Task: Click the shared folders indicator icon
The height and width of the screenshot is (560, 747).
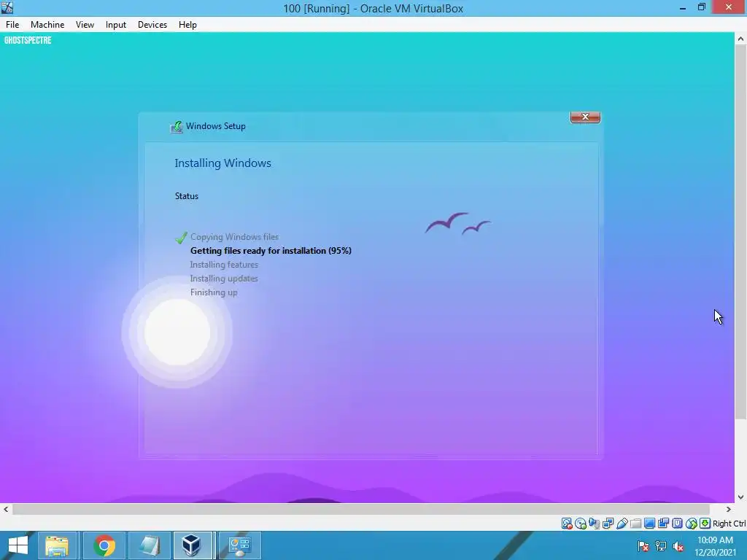Action: 636,524
